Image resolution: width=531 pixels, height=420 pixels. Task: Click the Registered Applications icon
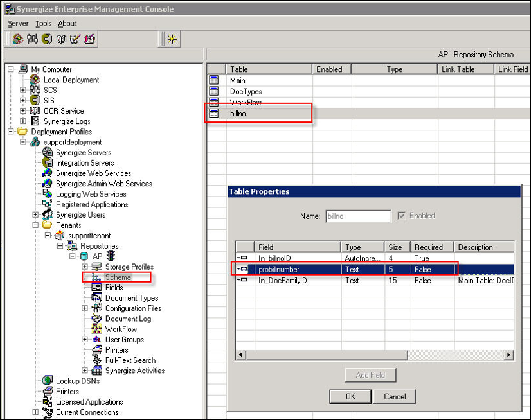pos(48,204)
